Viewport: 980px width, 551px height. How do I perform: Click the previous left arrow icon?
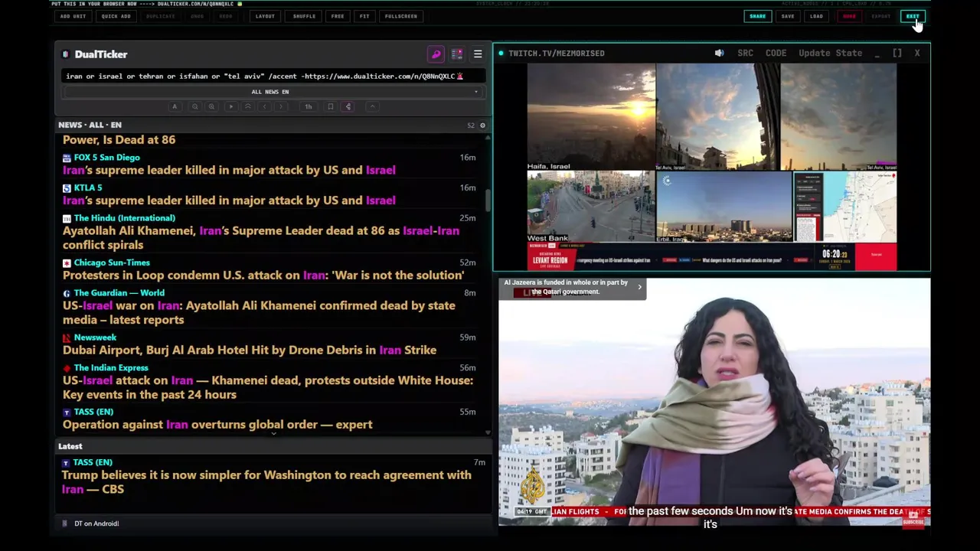[x=264, y=106]
